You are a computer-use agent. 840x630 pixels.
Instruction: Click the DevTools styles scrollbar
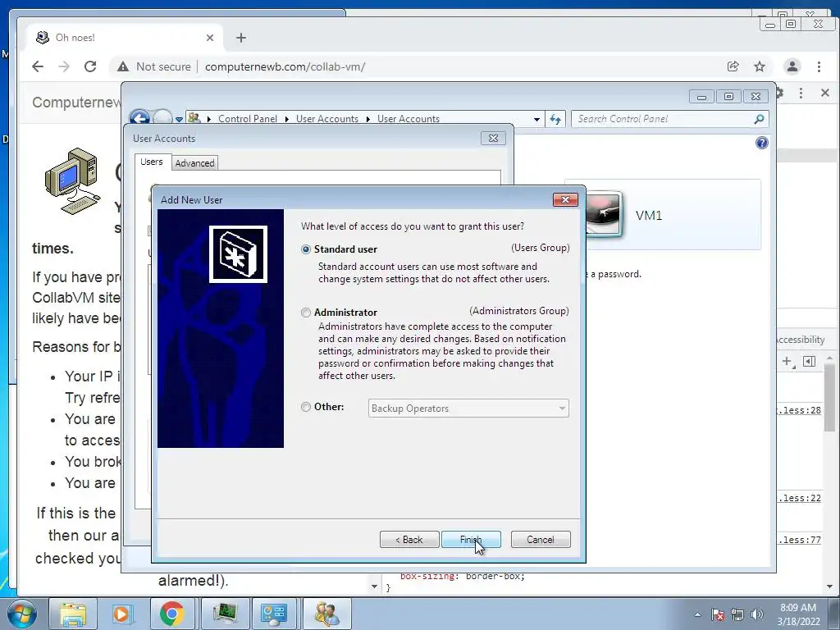[829, 397]
